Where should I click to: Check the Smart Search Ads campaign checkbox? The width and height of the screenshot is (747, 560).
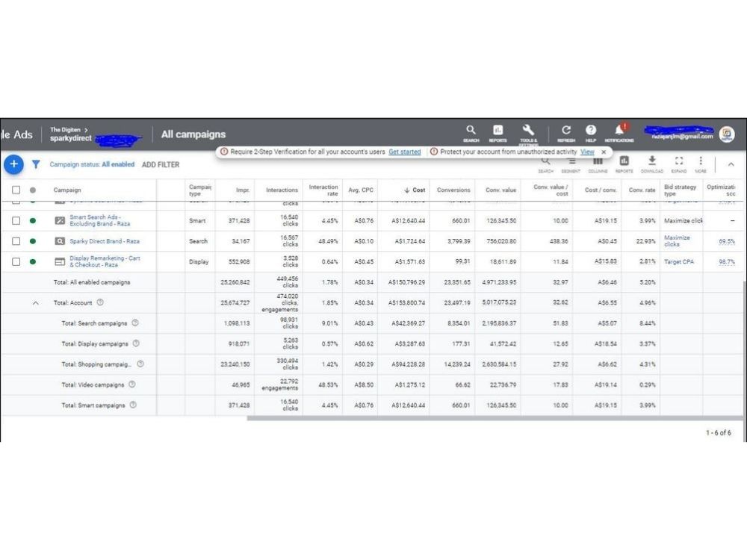coord(16,220)
